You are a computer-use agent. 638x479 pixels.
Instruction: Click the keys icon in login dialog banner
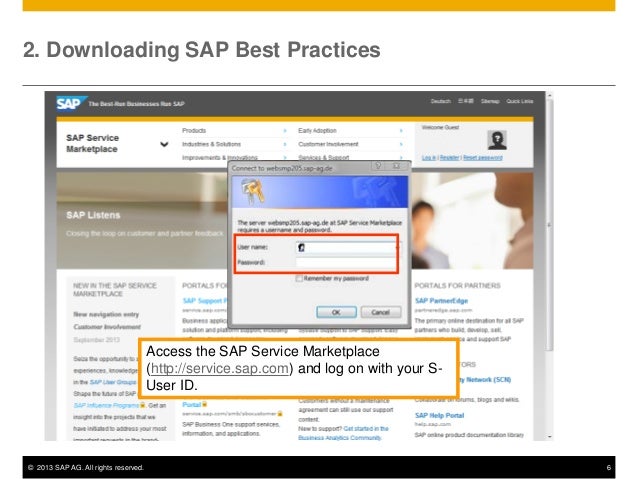click(x=253, y=191)
